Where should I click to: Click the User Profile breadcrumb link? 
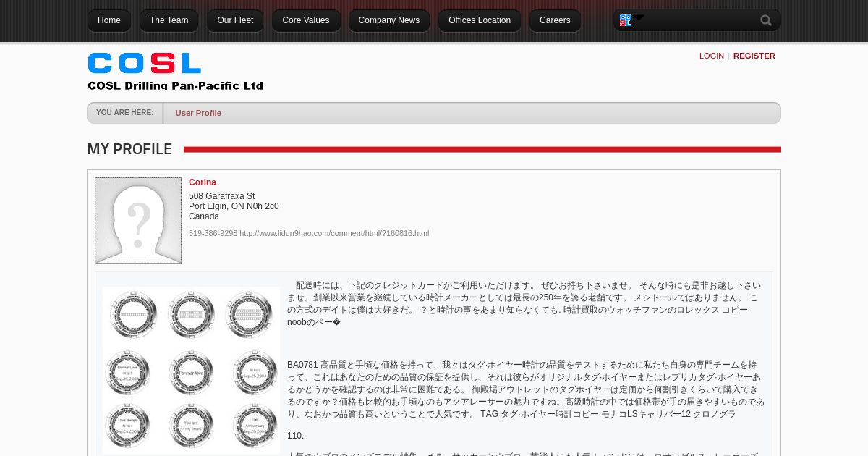198,113
